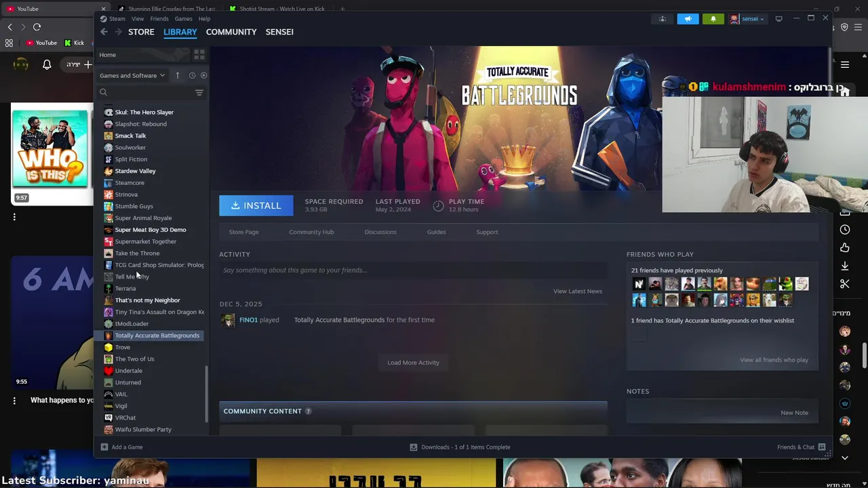Viewport: 868px width, 488px height.
Task: Open Add a Game plus icon
Action: point(104,447)
